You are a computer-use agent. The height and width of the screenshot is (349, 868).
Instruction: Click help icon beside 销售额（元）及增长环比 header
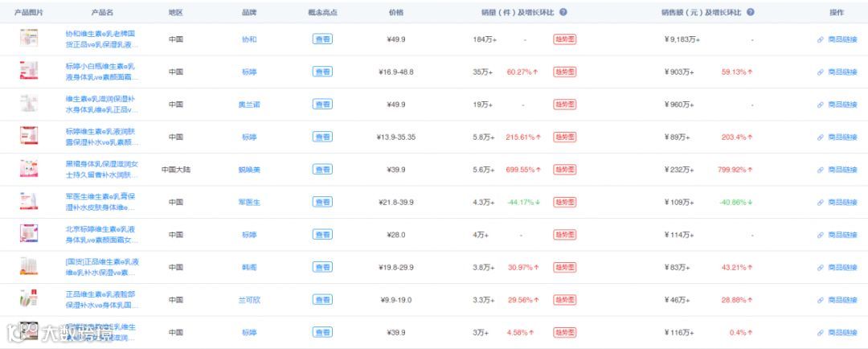(750, 12)
